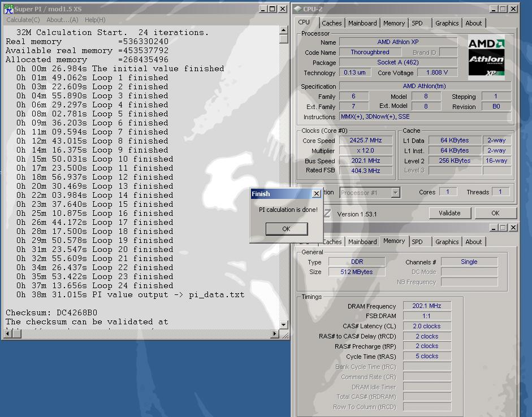Click the Super PI horizontal scrollbar right arrow
The height and width of the screenshot is (417, 532).
click(x=275, y=334)
